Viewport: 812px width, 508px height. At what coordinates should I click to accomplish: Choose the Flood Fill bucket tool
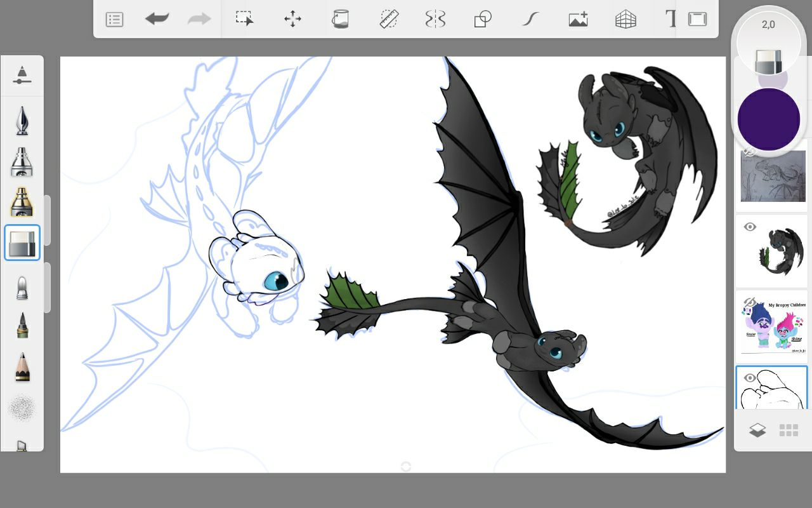[340, 19]
